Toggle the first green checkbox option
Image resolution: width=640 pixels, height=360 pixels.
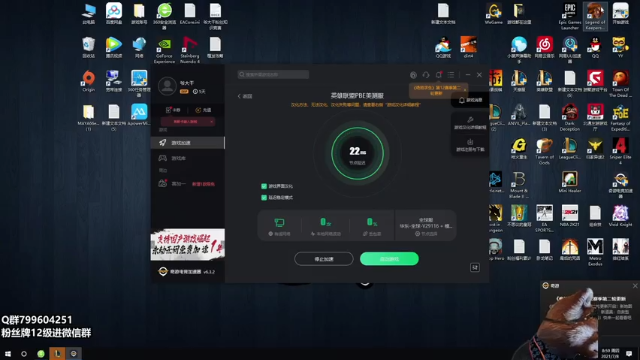click(264, 186)
